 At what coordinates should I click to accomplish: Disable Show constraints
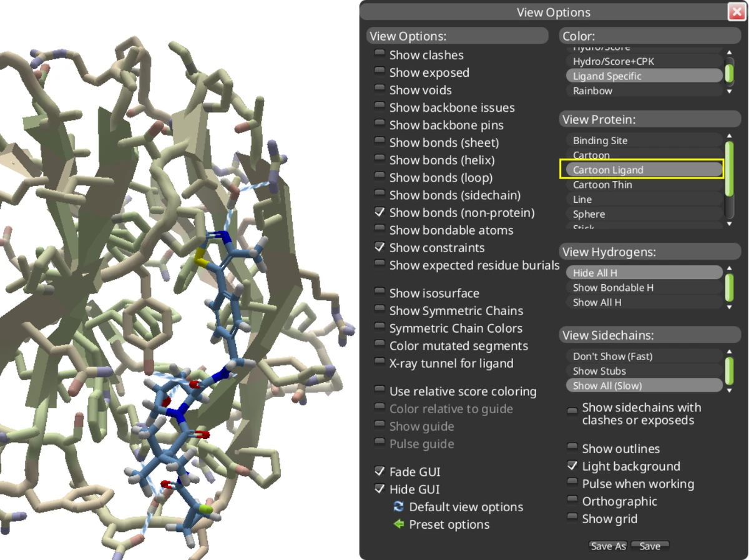tap(379, 246)
